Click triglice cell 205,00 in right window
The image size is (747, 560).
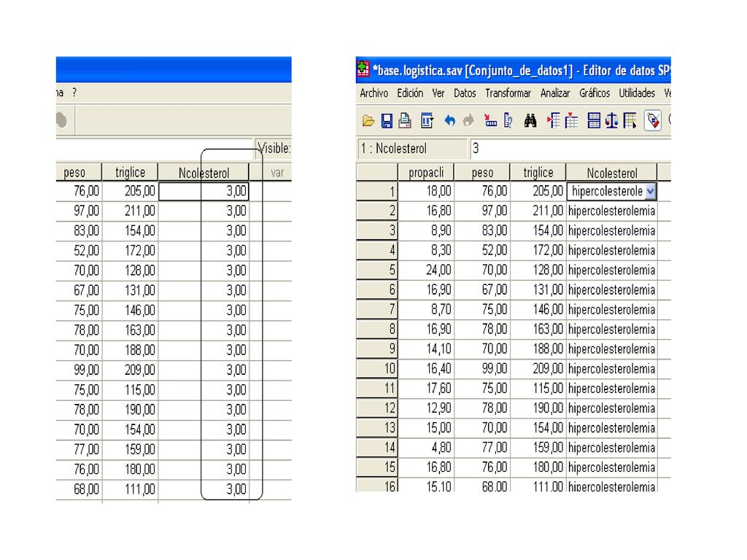coord(538,192)
